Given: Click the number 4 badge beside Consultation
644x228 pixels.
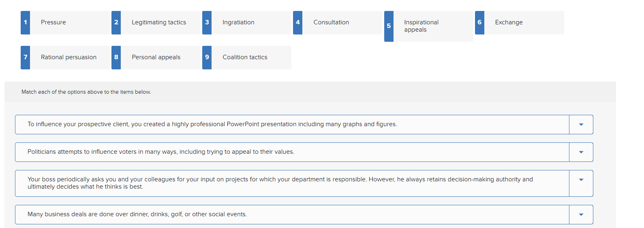Looking at the screenshot, I should pyautogui.click(x=297, y=22).
